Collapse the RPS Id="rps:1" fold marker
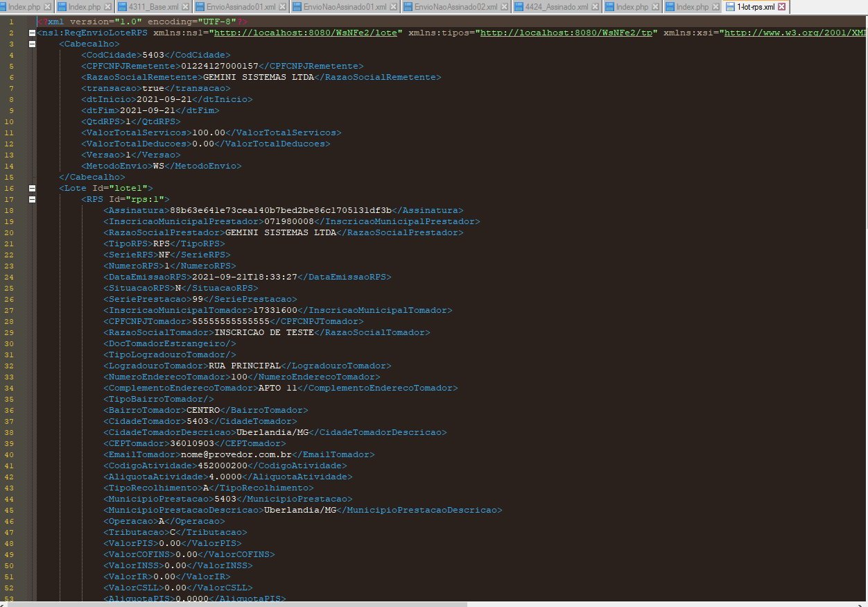Image resolution: width=868 pixels, height=607 pixels. coord(32,199)
